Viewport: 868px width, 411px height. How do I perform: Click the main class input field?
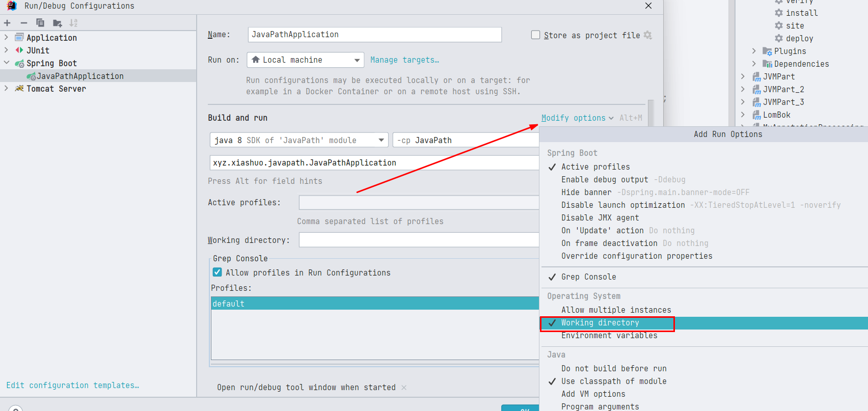click(374, 162)
